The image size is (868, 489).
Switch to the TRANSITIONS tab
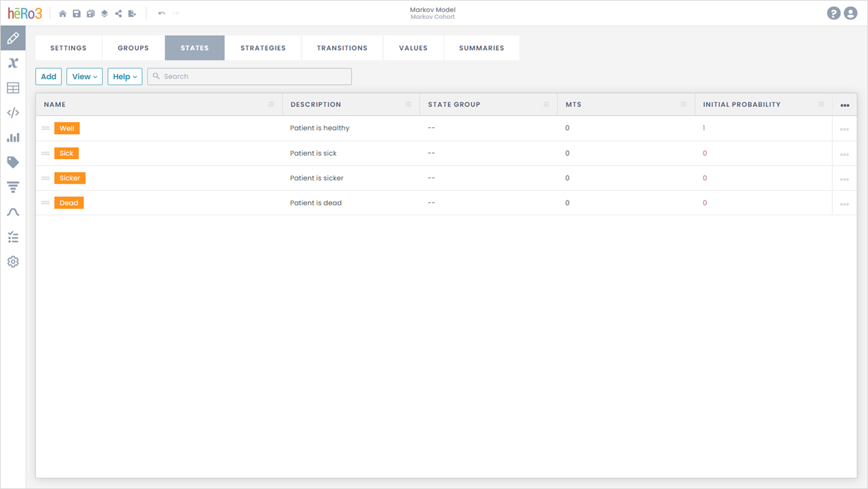[x=342, y=48]
